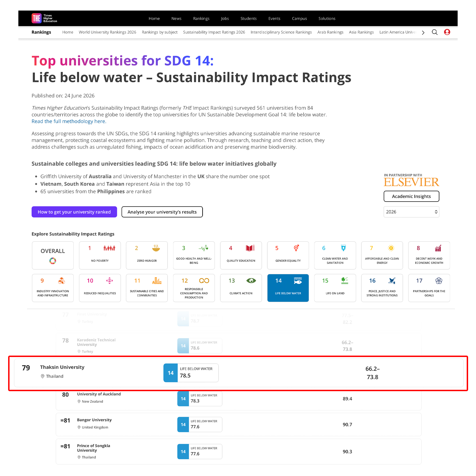Screen dimensions: 476x476
Task: Select the SDG 15 Life on Land tile
Action: click(335, 288)
